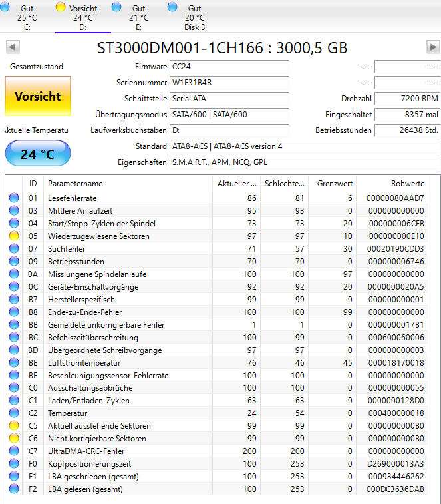Viewport: 441px width, 504px height.
Task: Click the Laufwerksbuchstaben field D:
Action: (x=229, y=130)
